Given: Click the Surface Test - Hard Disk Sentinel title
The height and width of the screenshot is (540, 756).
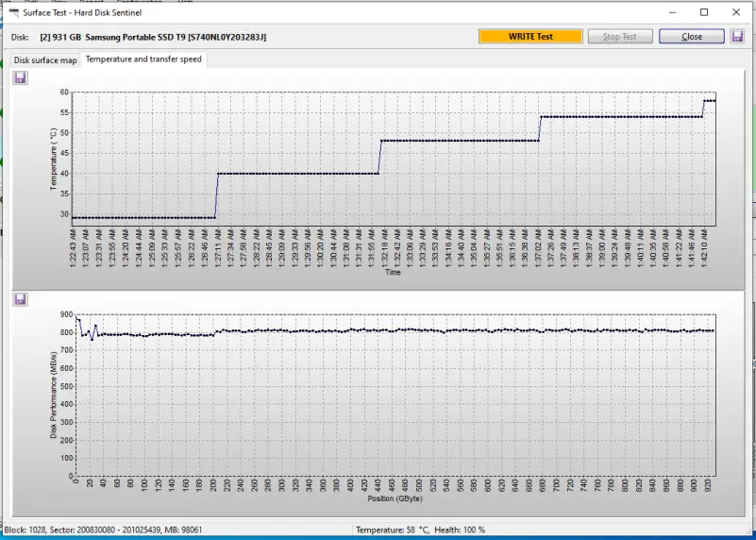Looking at the screenshot, I should click(82, 12).
